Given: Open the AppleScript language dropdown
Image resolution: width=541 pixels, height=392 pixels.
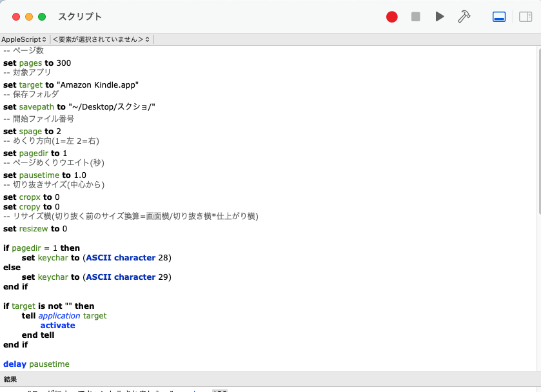Looking at the screenshot, I should [x=22, y=39].
